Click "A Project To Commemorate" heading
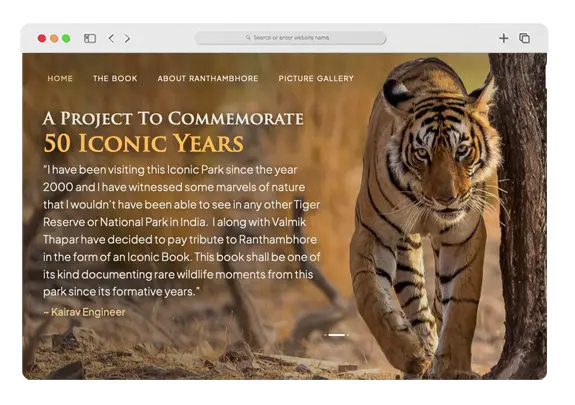 (x=173, y=118)
